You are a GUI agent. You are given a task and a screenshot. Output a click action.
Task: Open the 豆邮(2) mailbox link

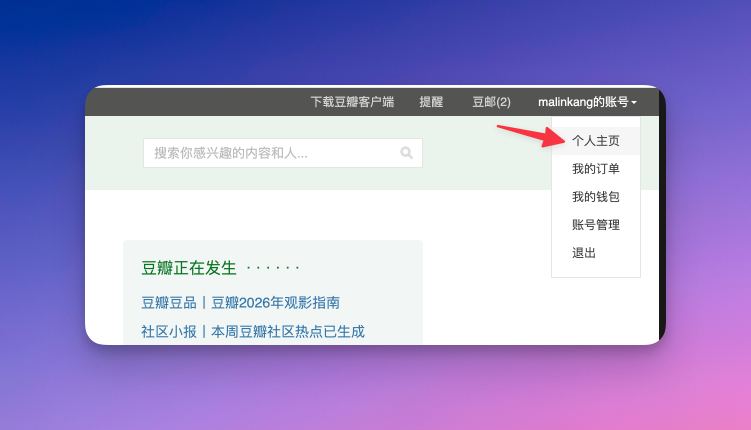(491, 102)
